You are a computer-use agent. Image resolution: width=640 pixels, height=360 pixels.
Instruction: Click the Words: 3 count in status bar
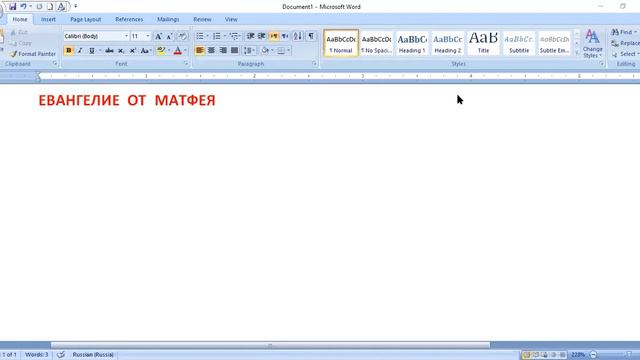(x=36, y=355)
